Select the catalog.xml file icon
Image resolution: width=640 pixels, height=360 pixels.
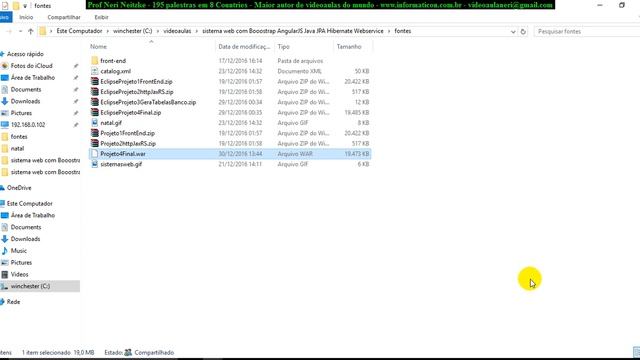[95, 71]
